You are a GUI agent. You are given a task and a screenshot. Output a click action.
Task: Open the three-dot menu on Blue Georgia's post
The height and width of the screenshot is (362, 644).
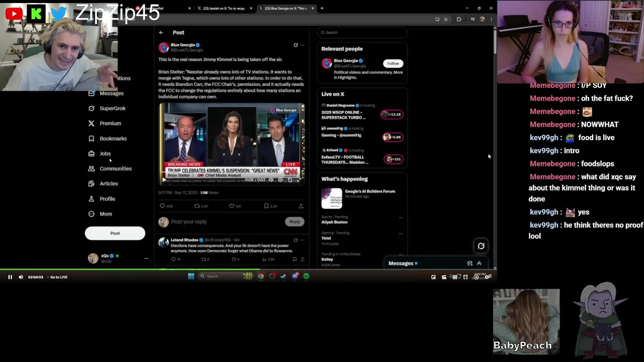pyautogui.click(x=302, y=45)
